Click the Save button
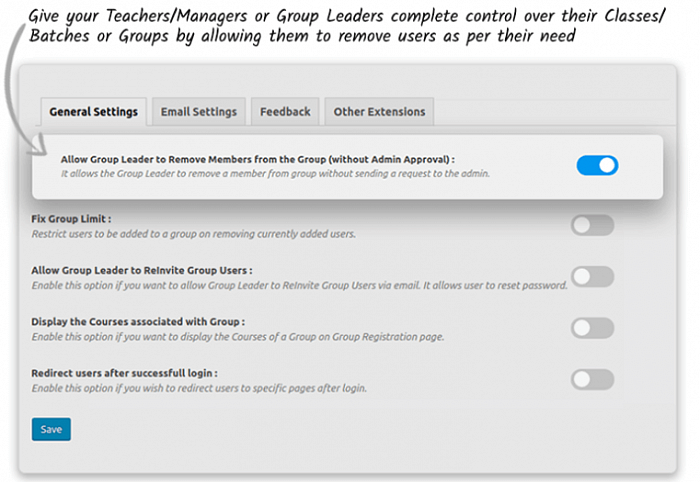 pyautogui.click(x=51, y=429)
